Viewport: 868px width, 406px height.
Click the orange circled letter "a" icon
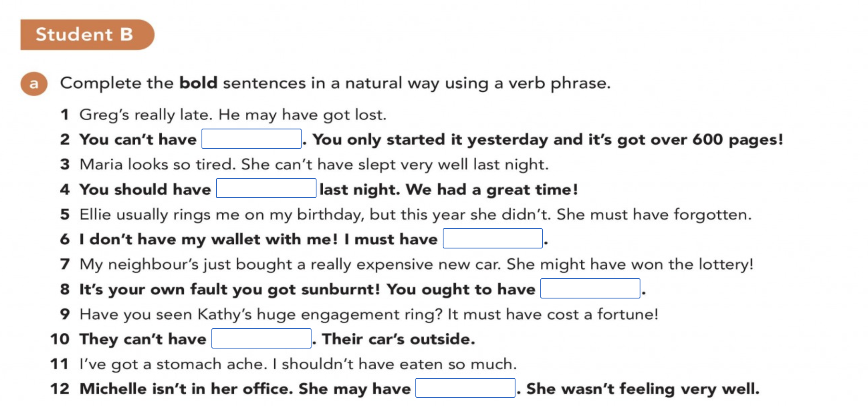coord(34,84)
